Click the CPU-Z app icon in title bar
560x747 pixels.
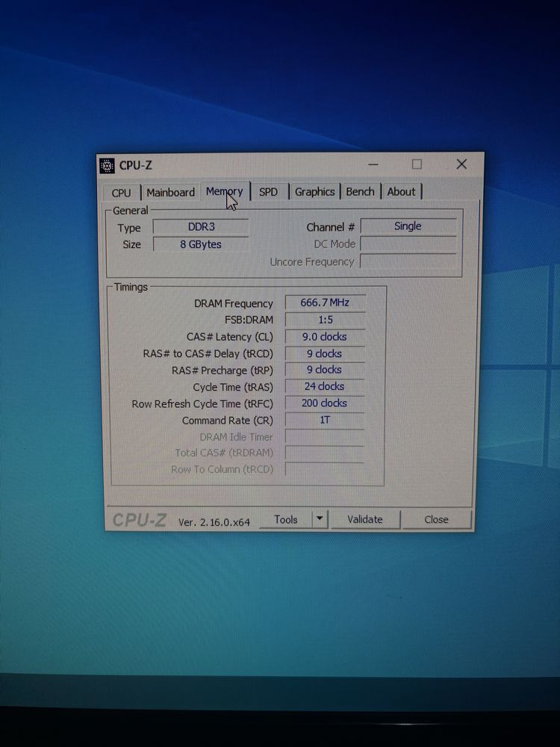point(107,166)
